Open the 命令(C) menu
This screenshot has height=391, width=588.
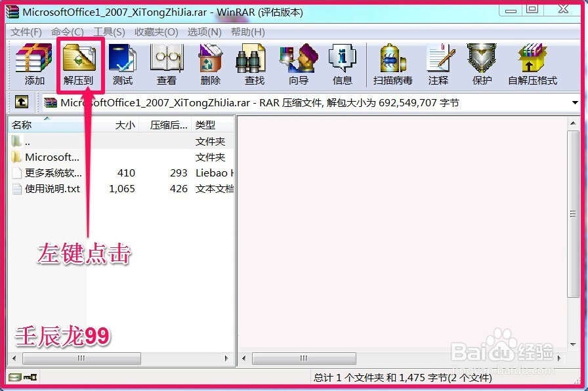click(x=68, y=32)
